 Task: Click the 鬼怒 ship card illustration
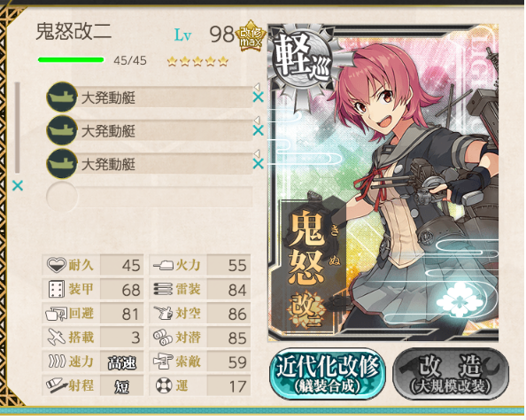(x=383, y=183)
